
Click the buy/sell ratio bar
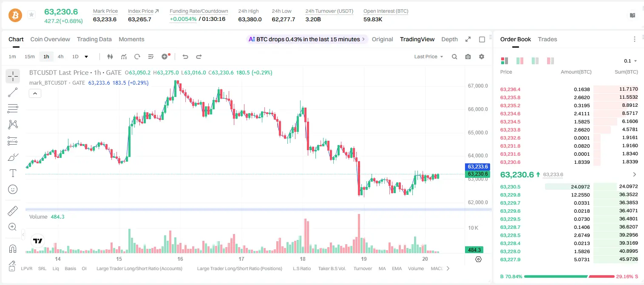pos(569,276)
